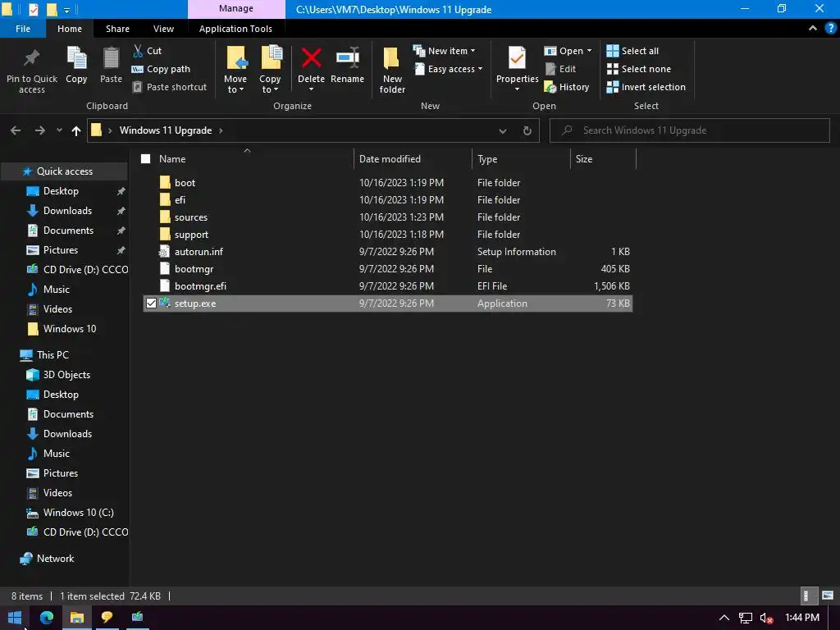Click Copy path in Clipboard group
The width and height of the screenshot is (840, 630).
[x=161, y=69]
